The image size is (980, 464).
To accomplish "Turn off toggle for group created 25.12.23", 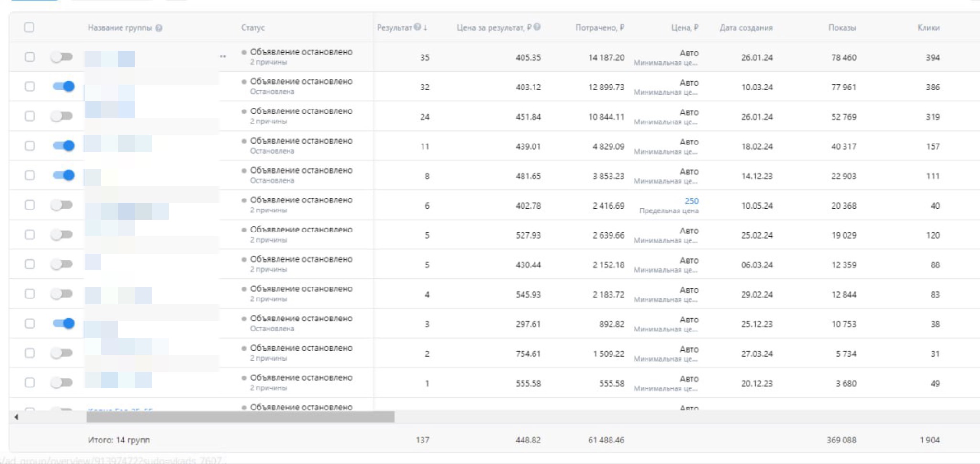I will pyautogui.click(x=63, y=323).
